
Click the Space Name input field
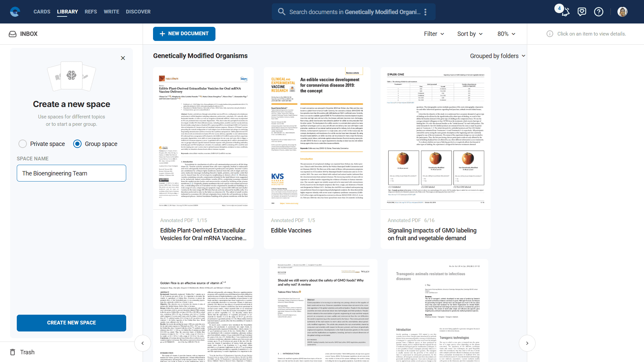(71, 173)
